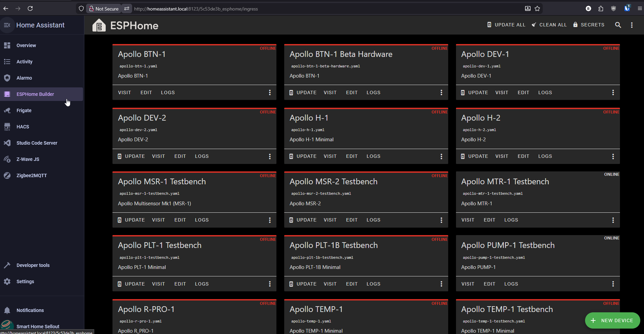The height and width of the screenshot is (334, 644).
Task: Collapse the Home Assistant sidebar menu icon
Action: pos(7,25)
